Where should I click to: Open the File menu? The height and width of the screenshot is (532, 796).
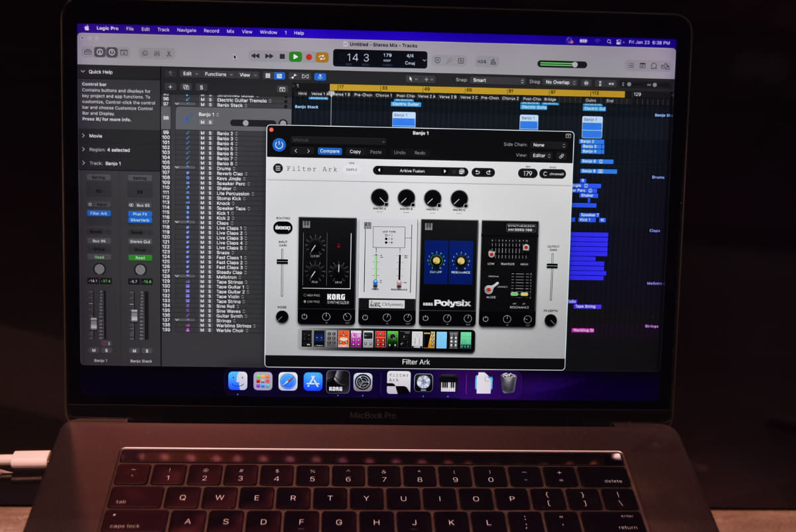tap(129, 29)
